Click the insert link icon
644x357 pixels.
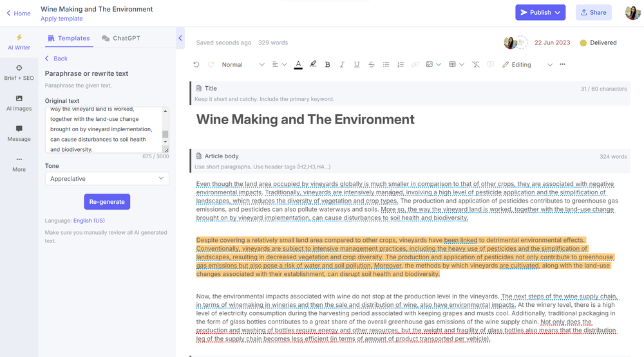click(415, 64)
